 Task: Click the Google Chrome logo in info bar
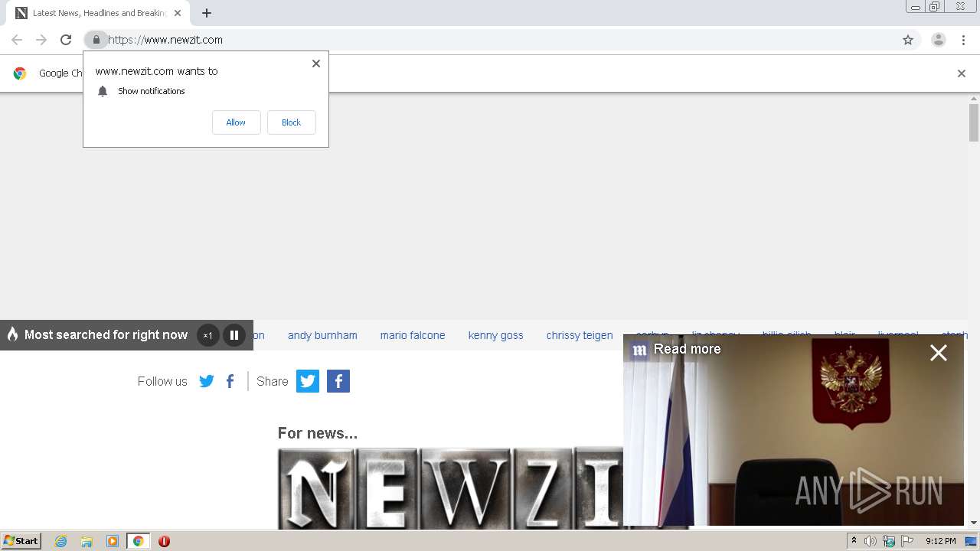tap(20, 73)
